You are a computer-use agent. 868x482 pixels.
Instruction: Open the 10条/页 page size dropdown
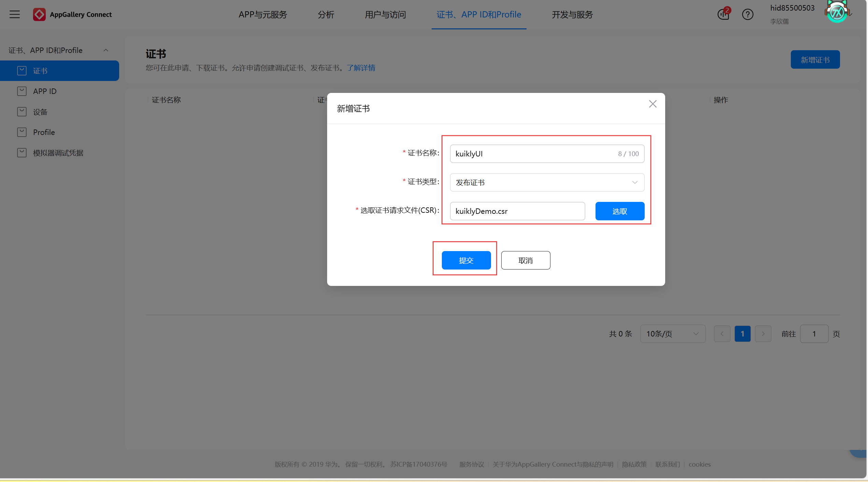[672, 334]
